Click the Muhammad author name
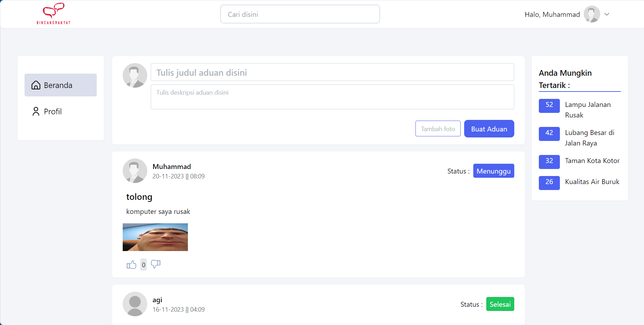 click(172, 167)
